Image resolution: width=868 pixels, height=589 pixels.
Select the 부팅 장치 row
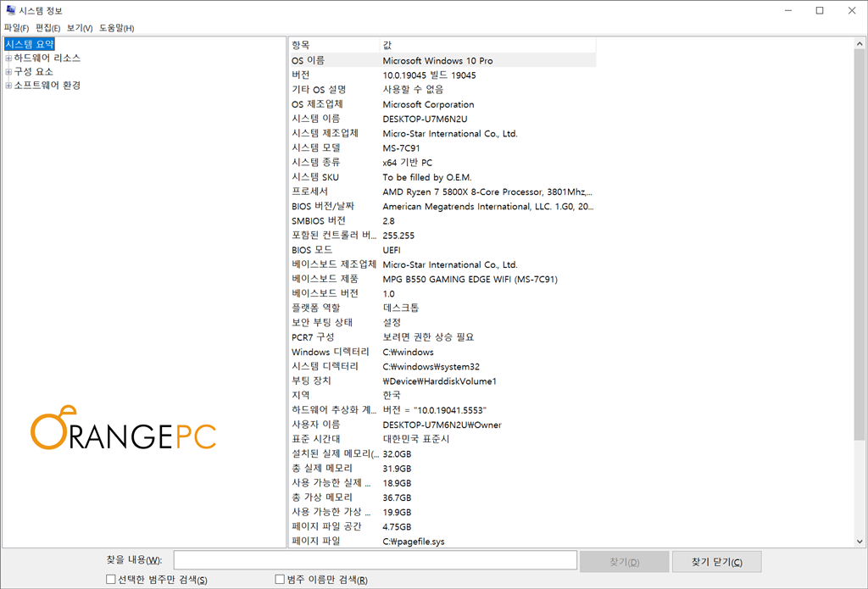[x=442, y=381]
